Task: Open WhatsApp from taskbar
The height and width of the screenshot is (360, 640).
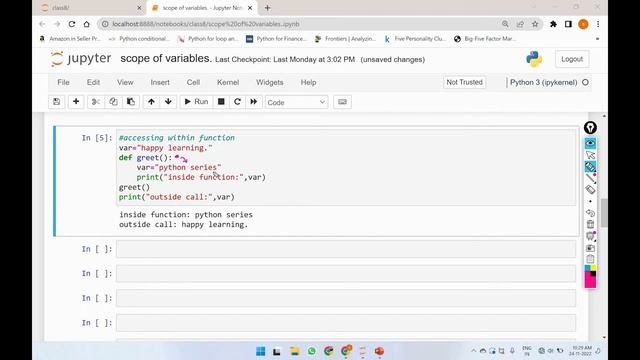Action: pyautogui.click(x=311, y=351)
